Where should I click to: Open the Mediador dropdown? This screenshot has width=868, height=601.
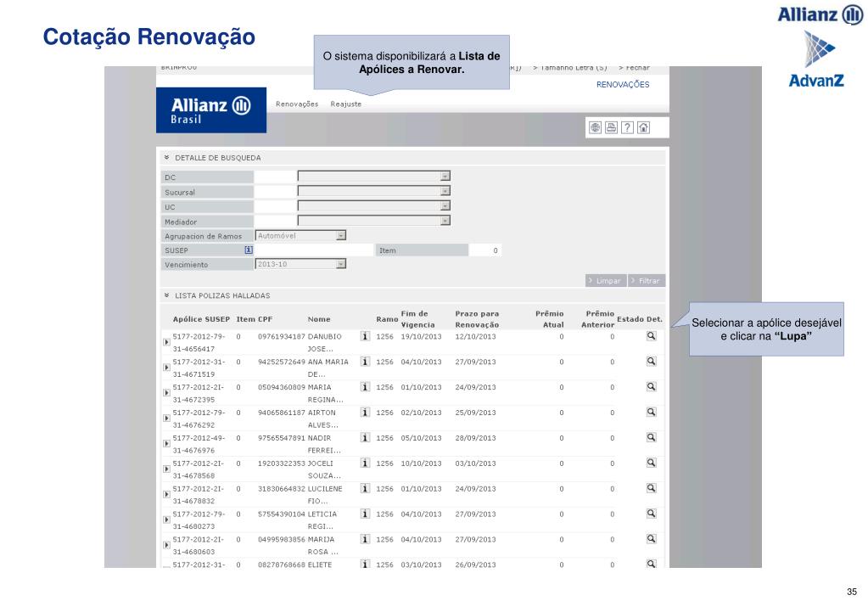[x=373, y=221]
